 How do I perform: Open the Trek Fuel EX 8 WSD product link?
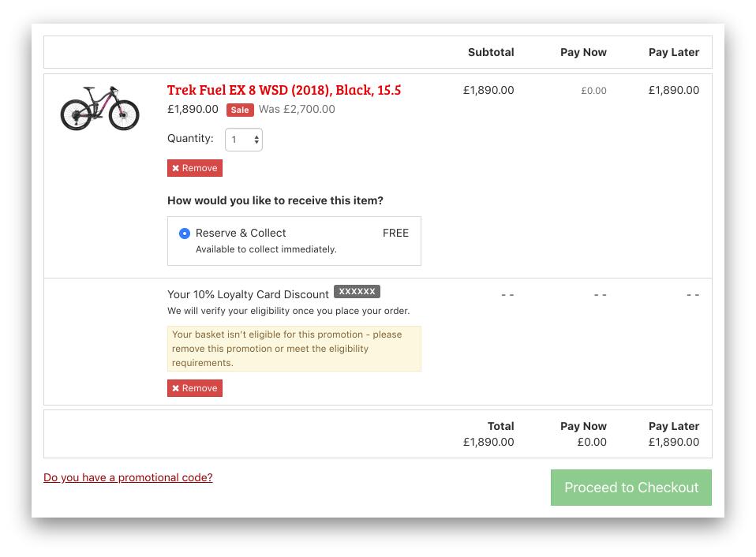point(283,89)
